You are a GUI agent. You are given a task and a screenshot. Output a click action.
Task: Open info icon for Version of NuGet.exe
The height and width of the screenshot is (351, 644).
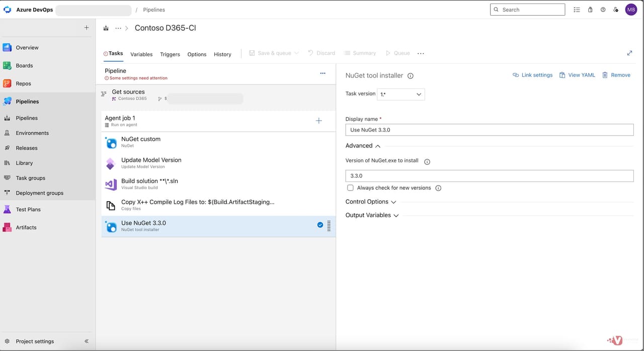427,162
